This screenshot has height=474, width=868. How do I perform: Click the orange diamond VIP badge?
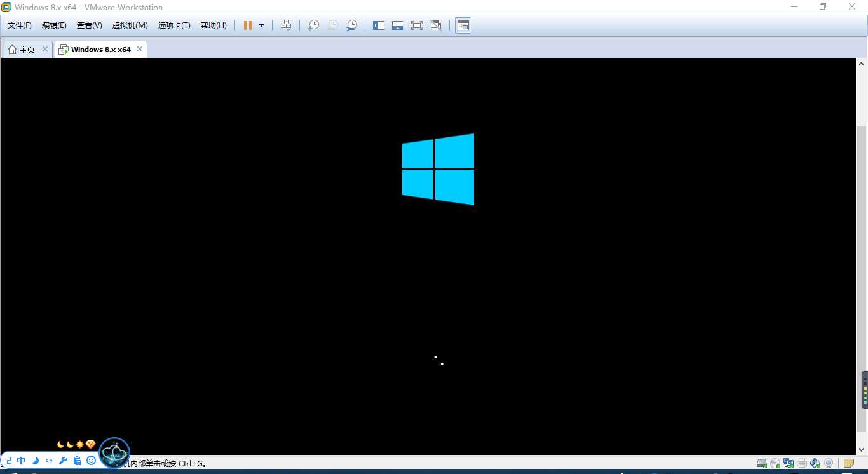[90, 444]
